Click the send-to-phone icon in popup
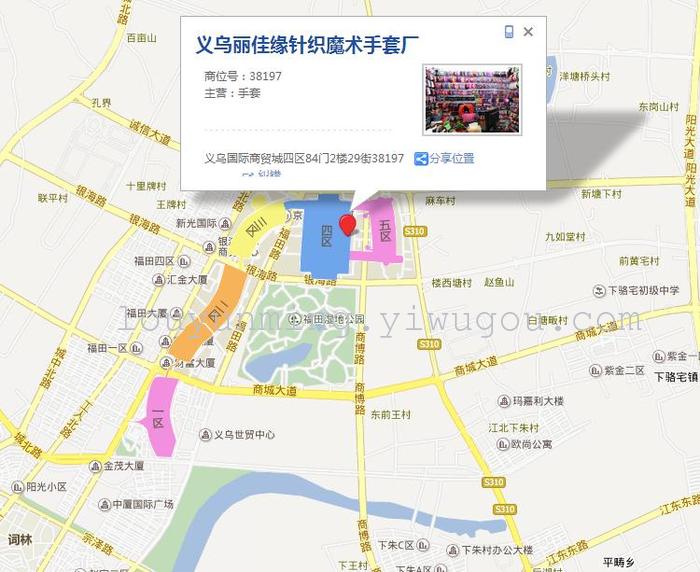 coord(508,32)
